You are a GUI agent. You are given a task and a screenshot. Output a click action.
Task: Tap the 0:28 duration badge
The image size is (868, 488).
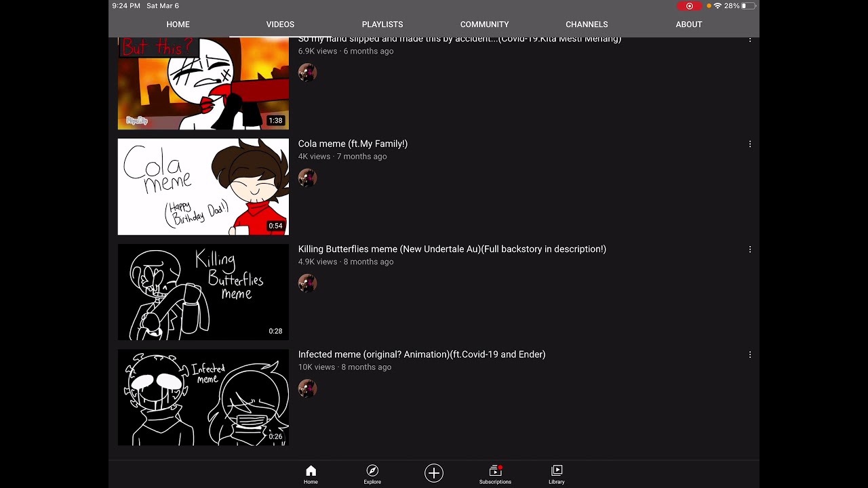(x=275, y=331)
